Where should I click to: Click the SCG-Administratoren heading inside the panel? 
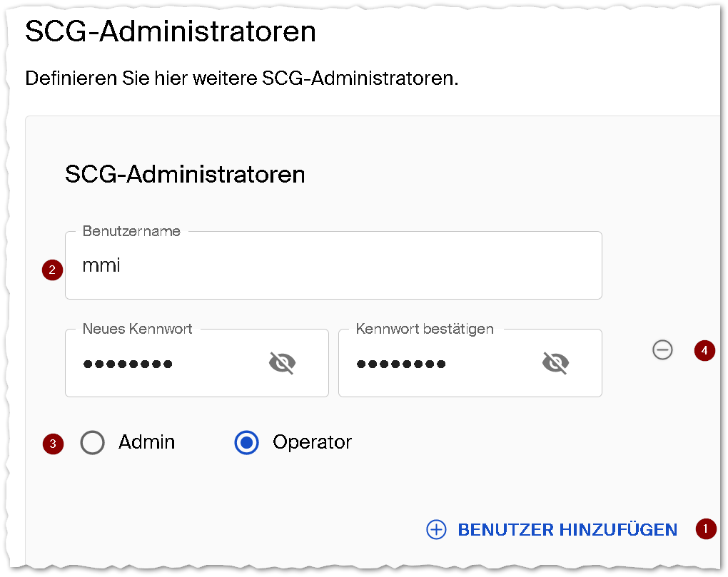[185, 175]
